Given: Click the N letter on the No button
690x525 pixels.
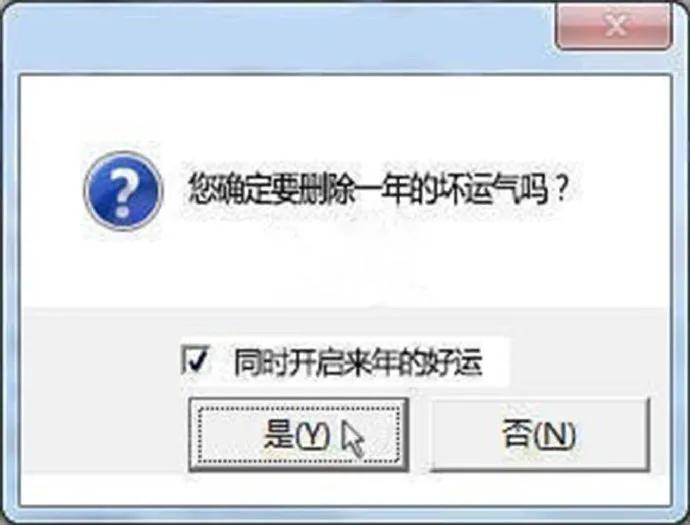Looking at the screenshot, I should tap(554, 435).
